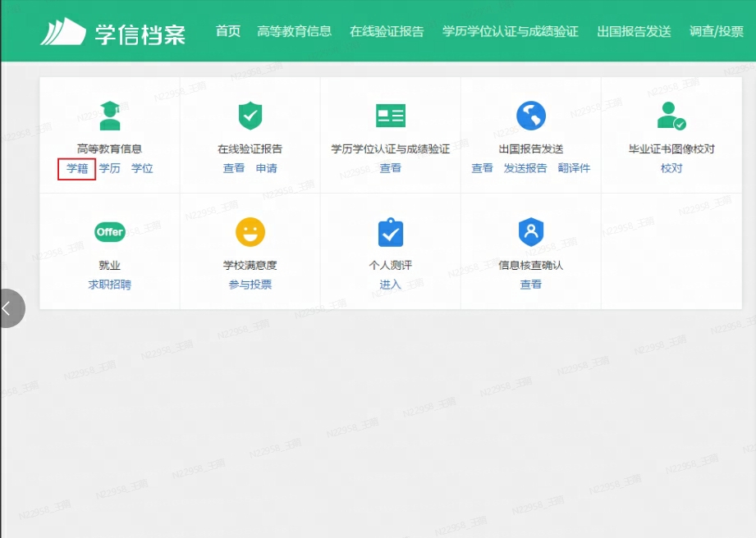Open 高等教育信息 in the top navigation

click(294, 31)
